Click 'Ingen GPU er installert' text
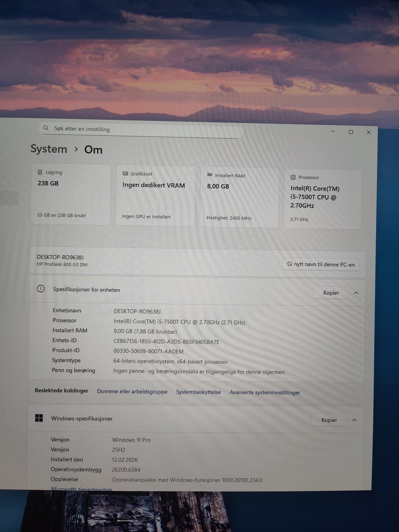399x532 pixels. [x=146, y=217]
